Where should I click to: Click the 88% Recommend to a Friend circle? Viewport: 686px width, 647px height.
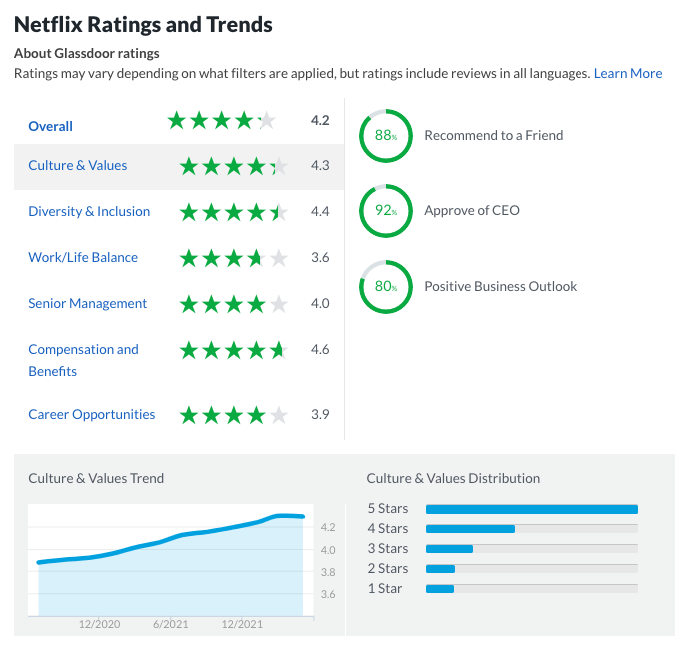[386, 136]
